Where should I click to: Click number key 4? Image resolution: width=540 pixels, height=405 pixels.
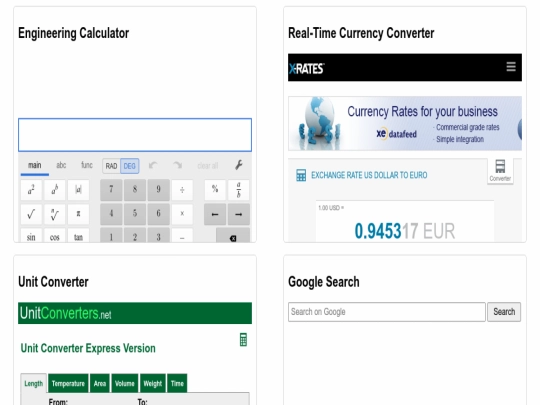coord(111,214)
